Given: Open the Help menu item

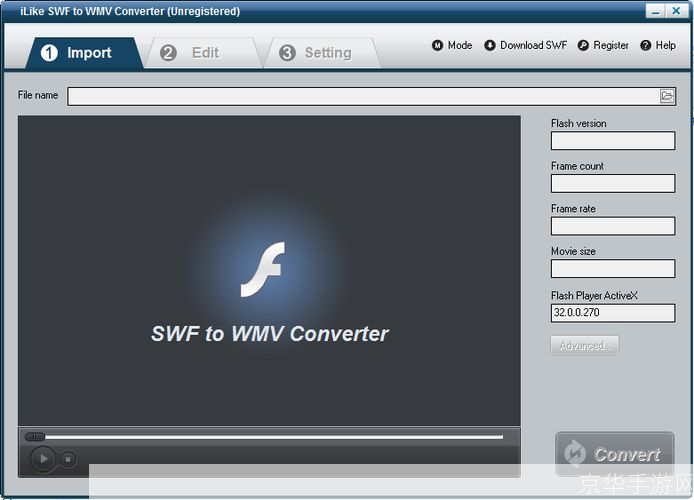Looking at the screenshot, I should pos(658,45).
